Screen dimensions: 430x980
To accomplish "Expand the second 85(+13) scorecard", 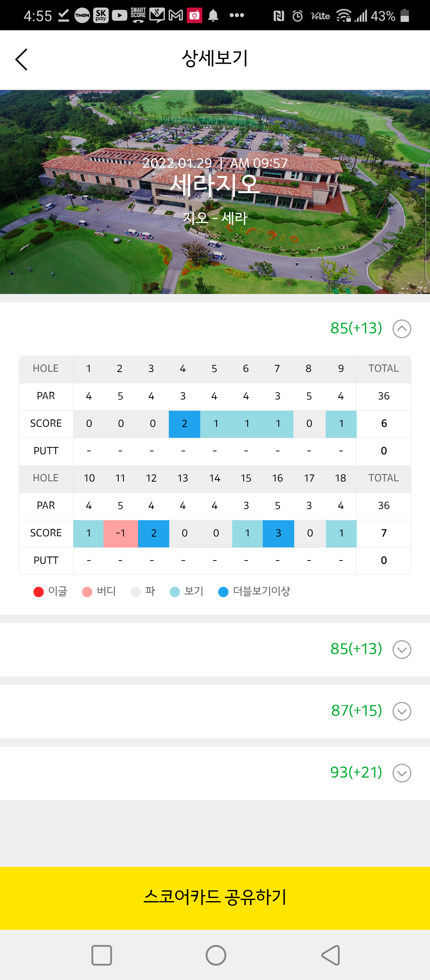I will (402, 649).
